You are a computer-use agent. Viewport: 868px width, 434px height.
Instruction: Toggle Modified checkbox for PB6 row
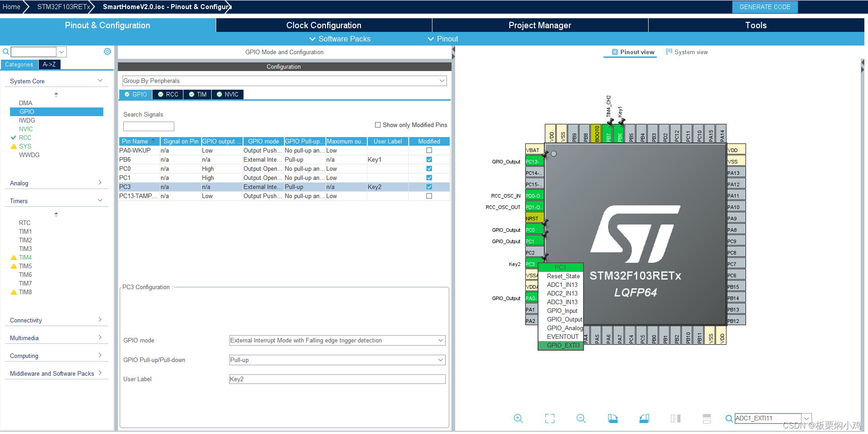[429, 159]
